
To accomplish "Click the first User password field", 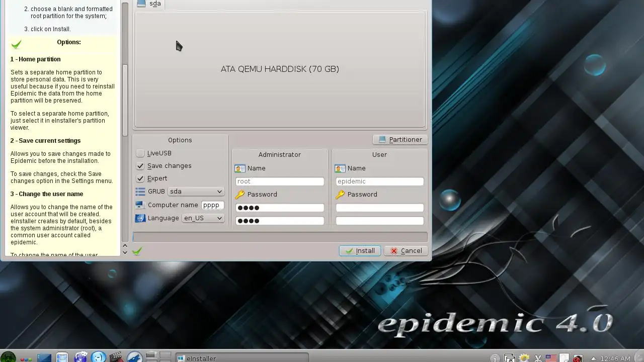I will coord(380,208).
